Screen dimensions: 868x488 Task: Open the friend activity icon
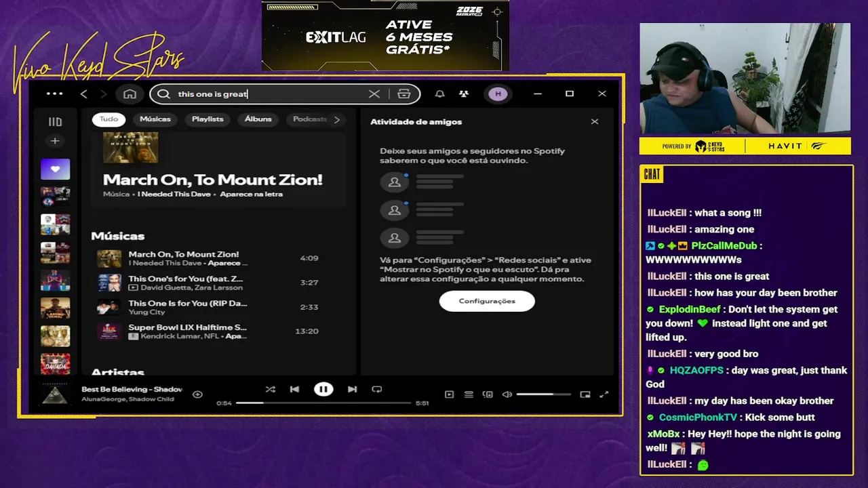[463, 94]
